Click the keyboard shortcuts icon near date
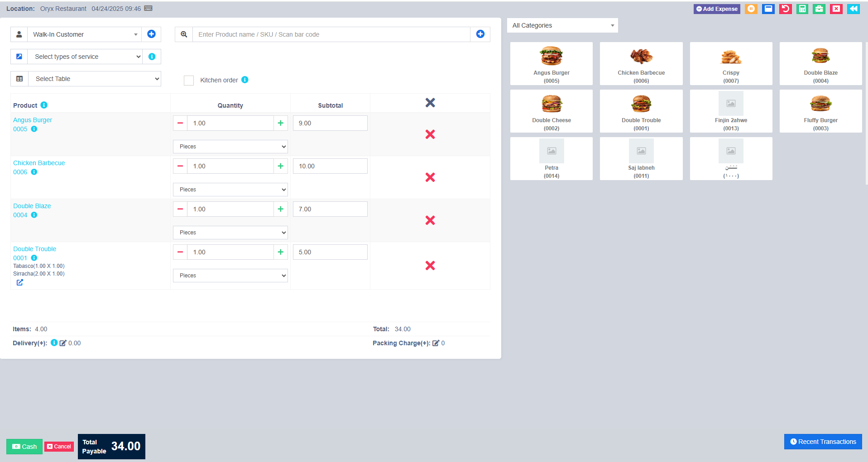Image resolution: width=868 pixels, height=462 pixels. click(x=149, y=9)
